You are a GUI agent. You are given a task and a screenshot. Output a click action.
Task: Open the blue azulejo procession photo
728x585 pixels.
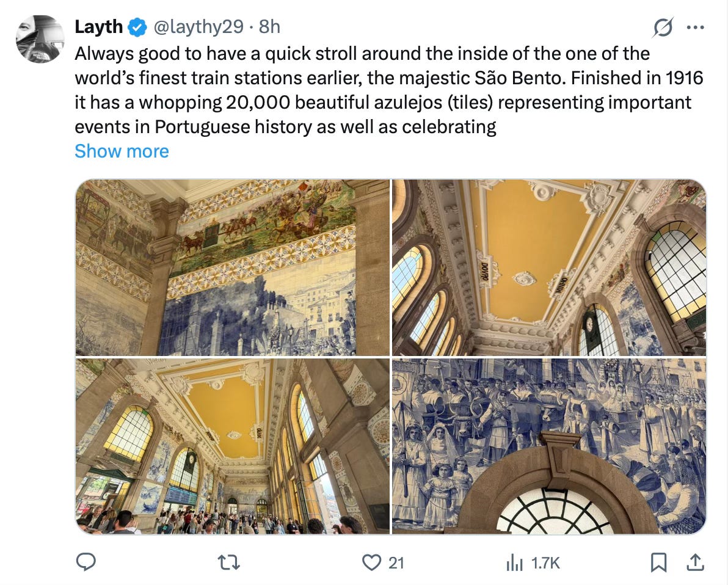(x=549, y=446)
